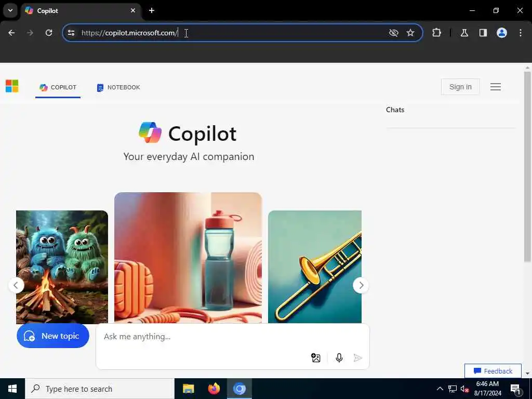Viewport: 532px width, 399px height.
Task: Click the browser forward arrow
Action: [x=30, y=33]
